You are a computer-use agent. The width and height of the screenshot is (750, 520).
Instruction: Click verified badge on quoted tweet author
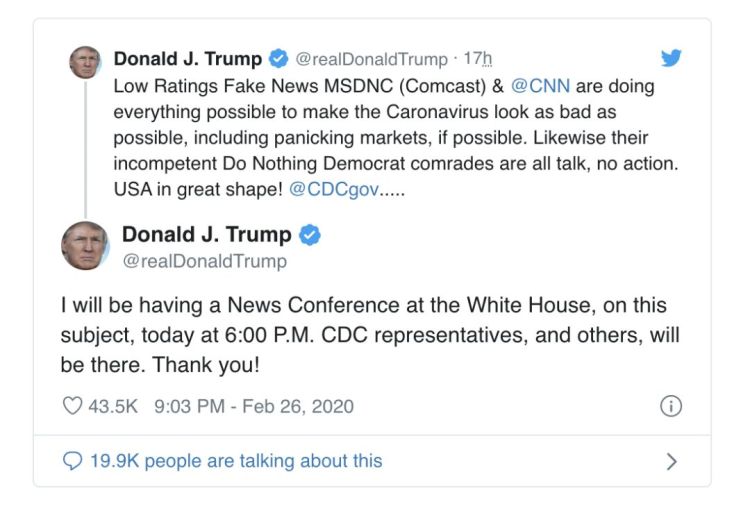[x=278, y=58]
